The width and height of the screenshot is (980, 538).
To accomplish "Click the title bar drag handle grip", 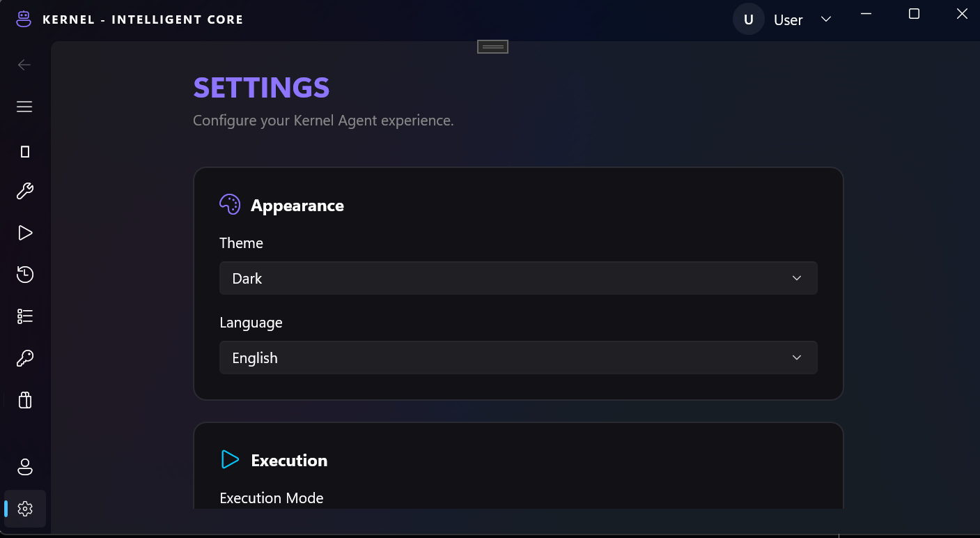I will coord(492,47).
